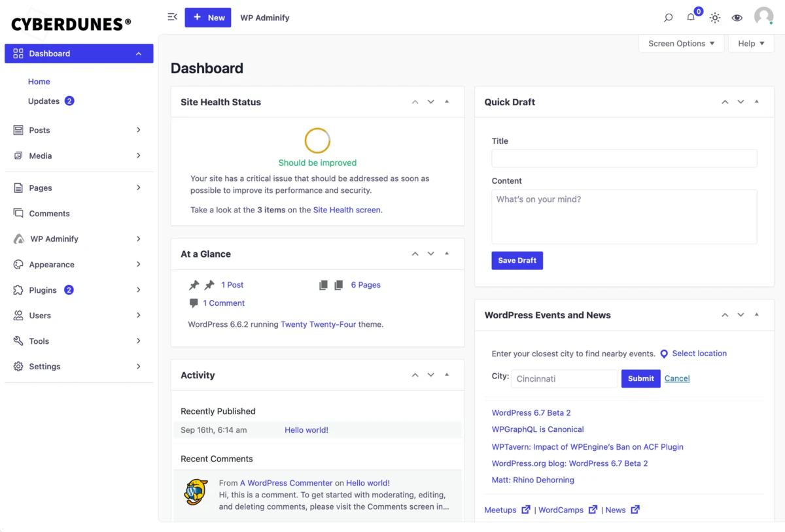Click the Wapuu commenter avatar thumbnail
The width and height of the screenshot is (785, 532).
[x=196, y=492]
